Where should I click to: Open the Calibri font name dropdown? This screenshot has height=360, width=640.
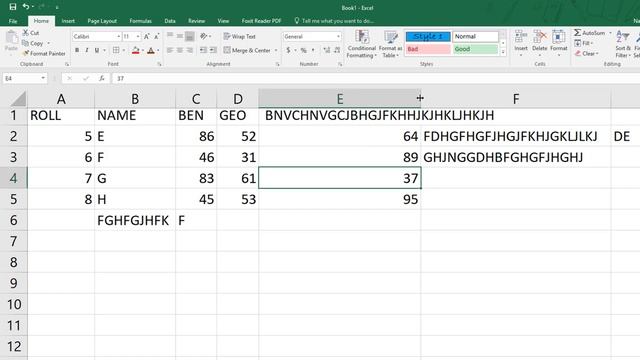(x=118, y=36)
